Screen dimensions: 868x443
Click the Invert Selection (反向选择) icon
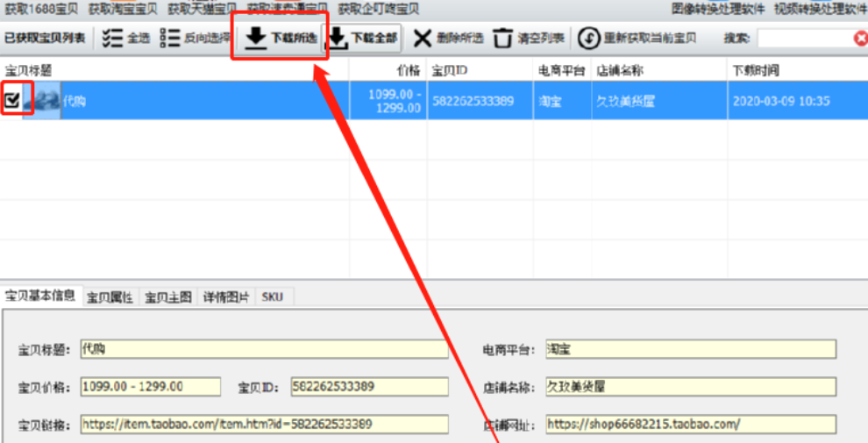[x=170, y=38]
